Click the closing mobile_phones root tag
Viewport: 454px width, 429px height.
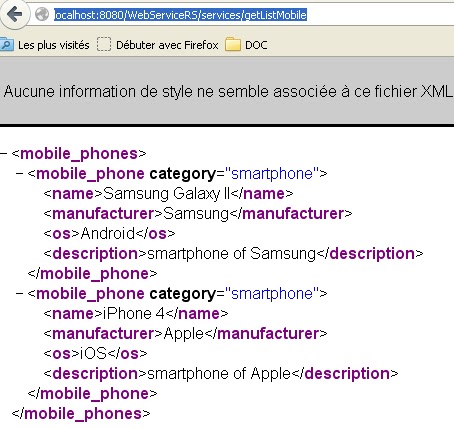81,414
